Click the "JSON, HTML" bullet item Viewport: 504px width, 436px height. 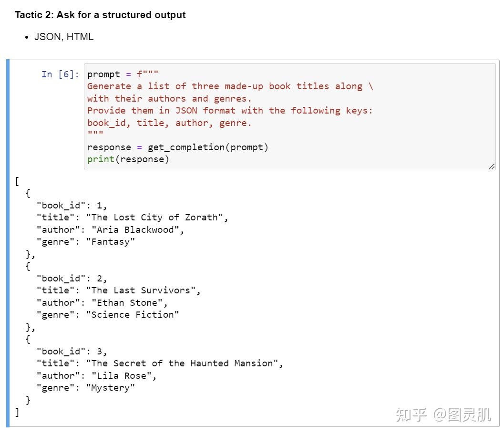click(x=64, y=37)
